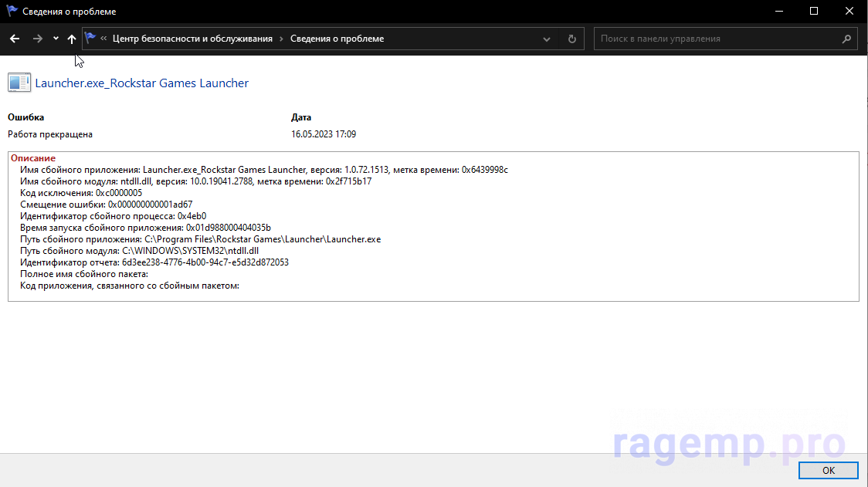Expand the breadcrumb arrow after Центр безопасности
868x487 pixels.
click(281, 39)
